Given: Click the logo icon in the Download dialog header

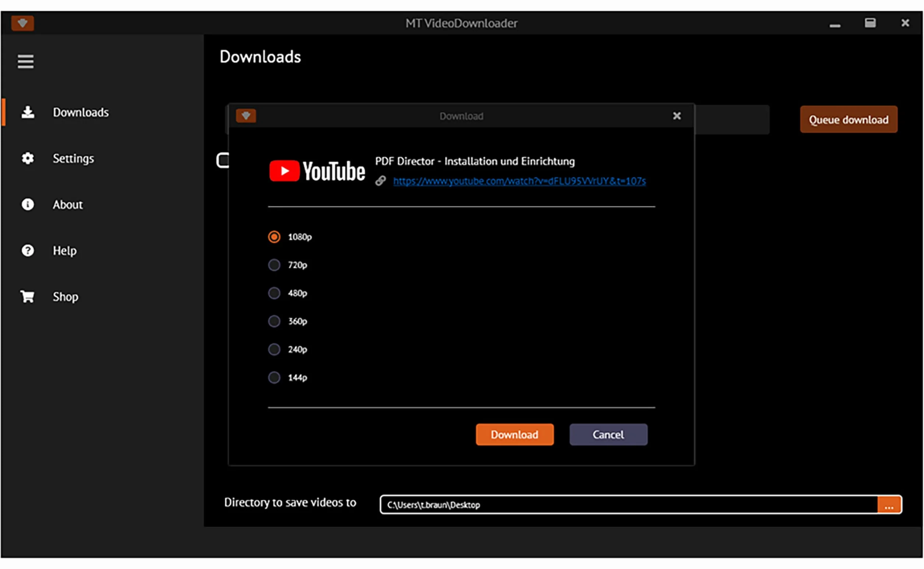Looking at the screenshot, I should point(246,116).
